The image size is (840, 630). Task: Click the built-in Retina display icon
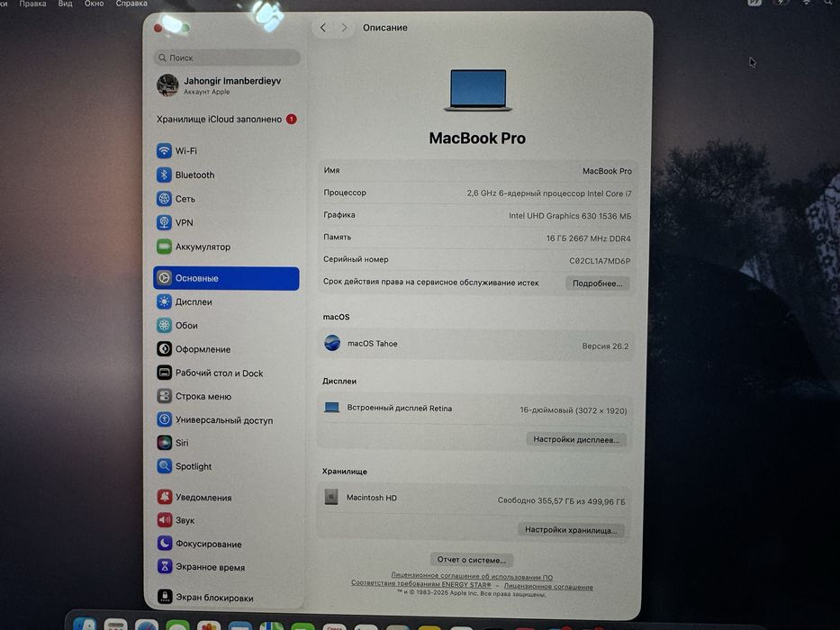(x=331, y=408)
